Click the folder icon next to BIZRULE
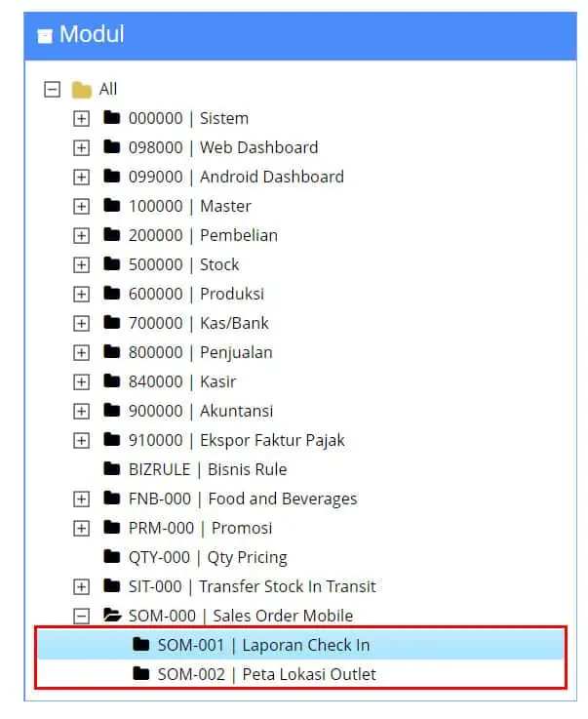 tap(112, 469)
